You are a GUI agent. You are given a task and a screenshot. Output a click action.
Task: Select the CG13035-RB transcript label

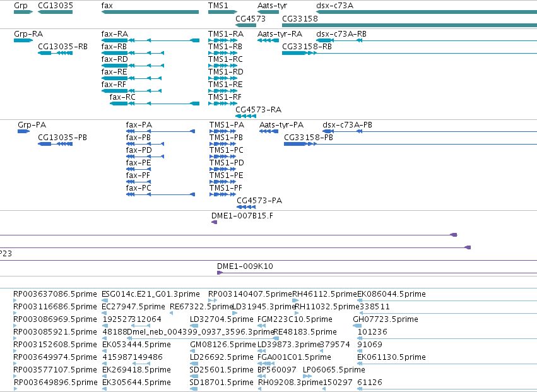(x=62, y=46)
